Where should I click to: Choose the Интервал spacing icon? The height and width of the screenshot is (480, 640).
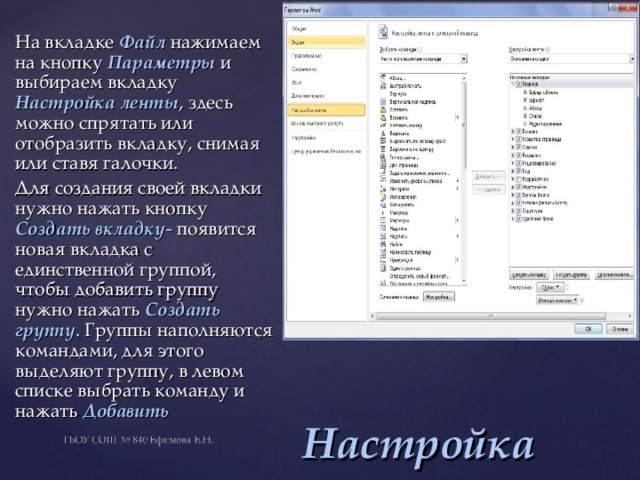click(383, 189)
